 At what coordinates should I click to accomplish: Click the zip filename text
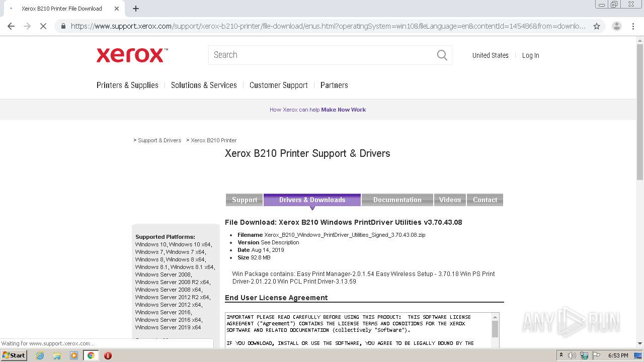pos(345,235)
